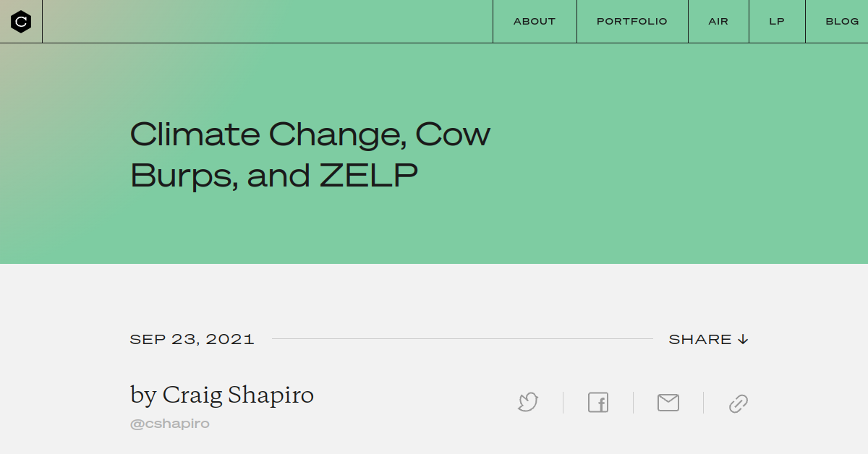This screenshot has height=454, width=868.
Task: Open the envelope share icon
Action: [668, 403]
